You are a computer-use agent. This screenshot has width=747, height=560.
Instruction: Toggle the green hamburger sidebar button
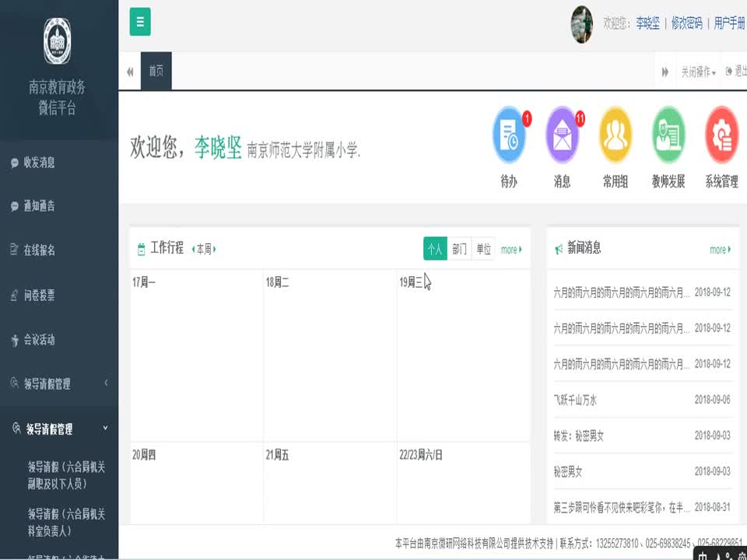140,22
